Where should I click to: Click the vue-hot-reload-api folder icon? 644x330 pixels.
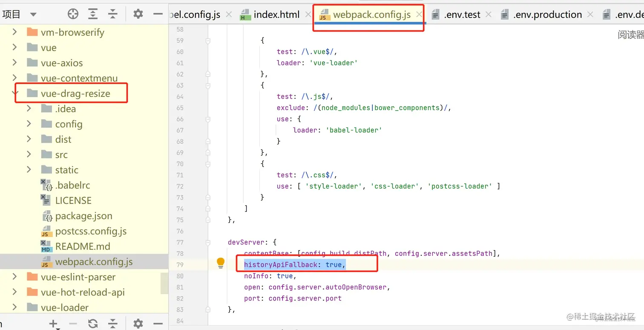pyautogui.click(x=32, y=292)
